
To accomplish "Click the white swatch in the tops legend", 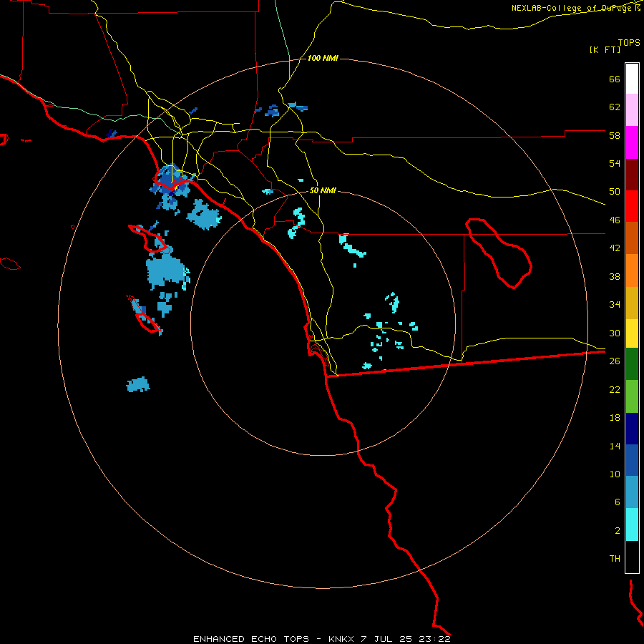I will click(x=632, y=79).
